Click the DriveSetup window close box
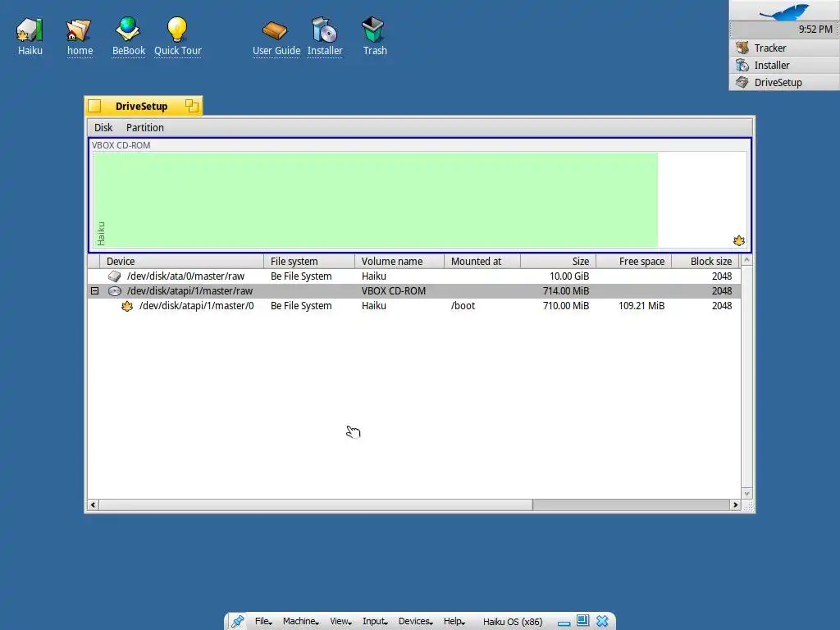Image resolution: width=840 pixels, height=630 pixels. coord(94,106)
